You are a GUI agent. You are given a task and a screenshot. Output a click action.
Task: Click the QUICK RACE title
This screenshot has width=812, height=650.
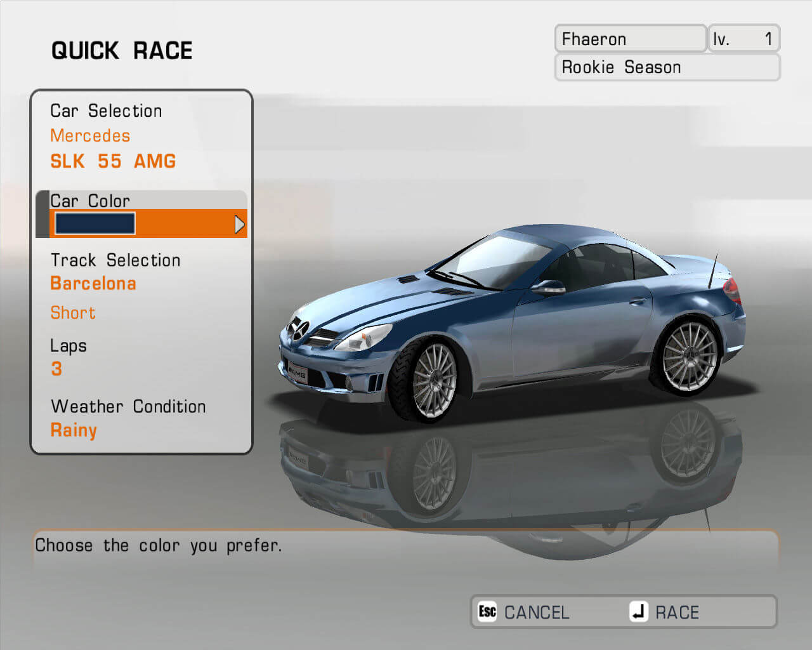click(x=122, y=51)
